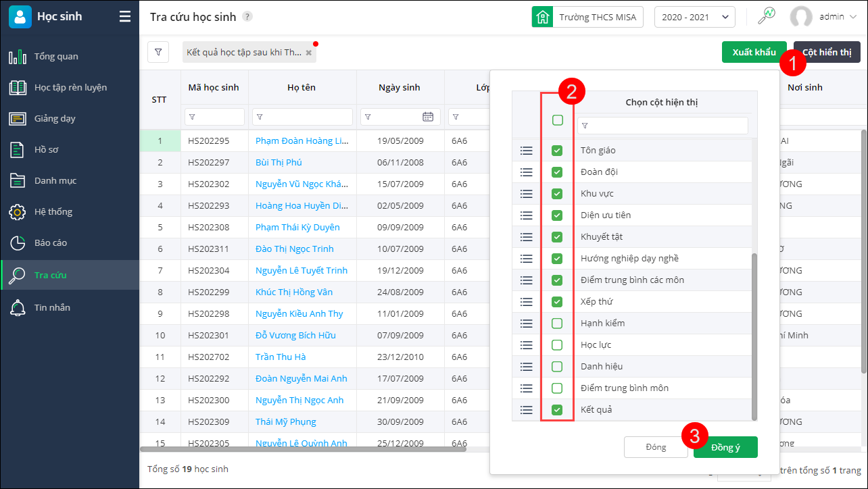The width and height of the screenshot is (868, 489).
Task: Click the reorder handle for Tôn giáo row
Action: pos(527,151)
